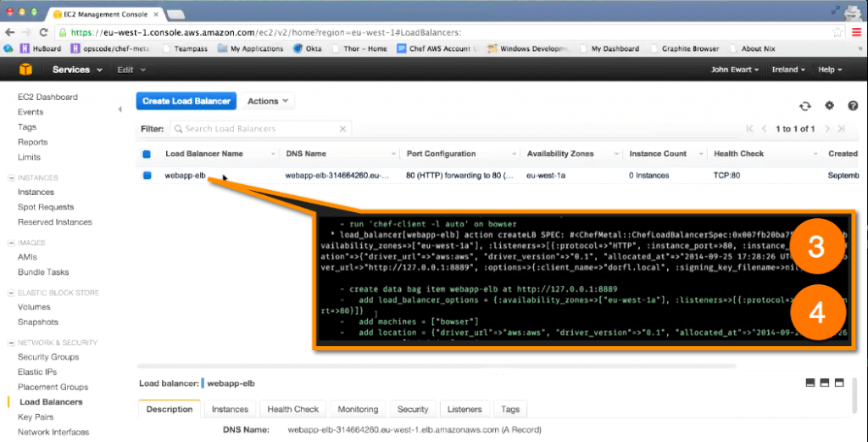
Task: Maximize the details pane using rightmost layout icon
Action: tap(840, 383)
